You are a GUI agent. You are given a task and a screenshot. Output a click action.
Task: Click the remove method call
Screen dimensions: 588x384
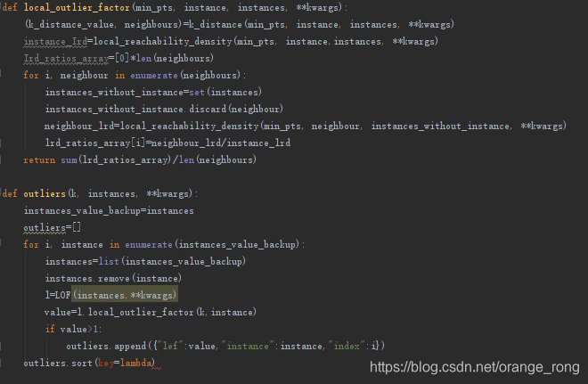coord(114,278)
